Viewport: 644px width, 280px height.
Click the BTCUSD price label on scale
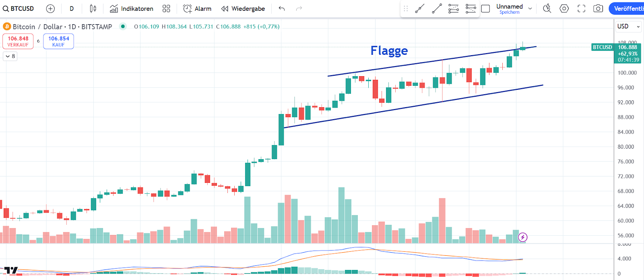[x=602, y=47]
